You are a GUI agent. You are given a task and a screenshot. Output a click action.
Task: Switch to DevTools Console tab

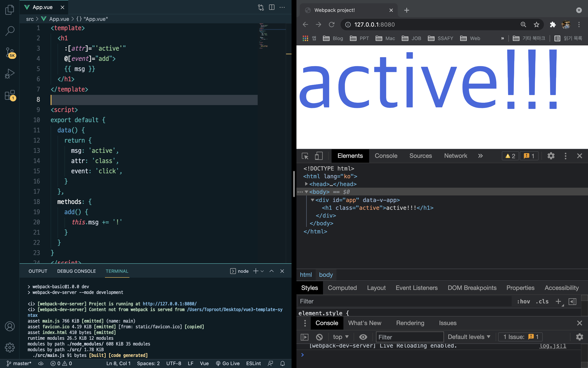[x=386, y=156]
